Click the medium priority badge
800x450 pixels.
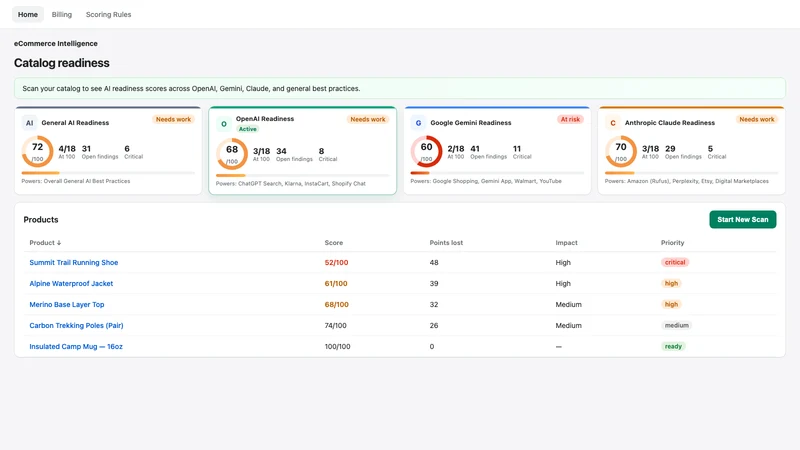[x=677, y=325]
